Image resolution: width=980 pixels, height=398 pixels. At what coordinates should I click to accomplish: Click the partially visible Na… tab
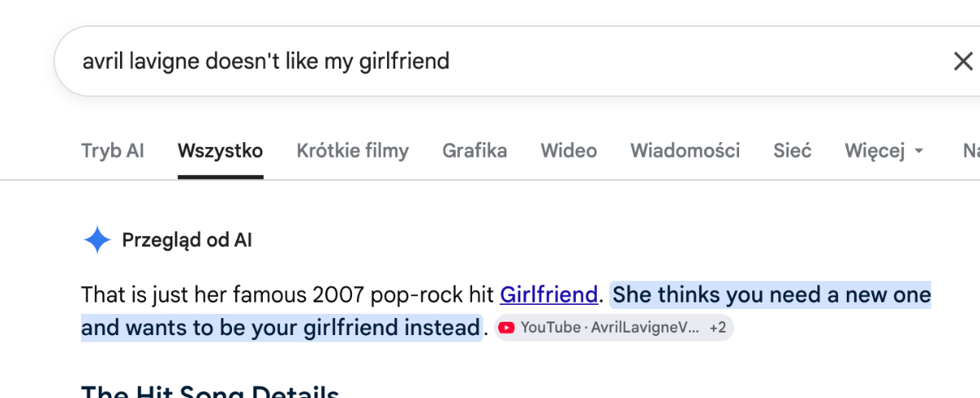tap(971, 150)
